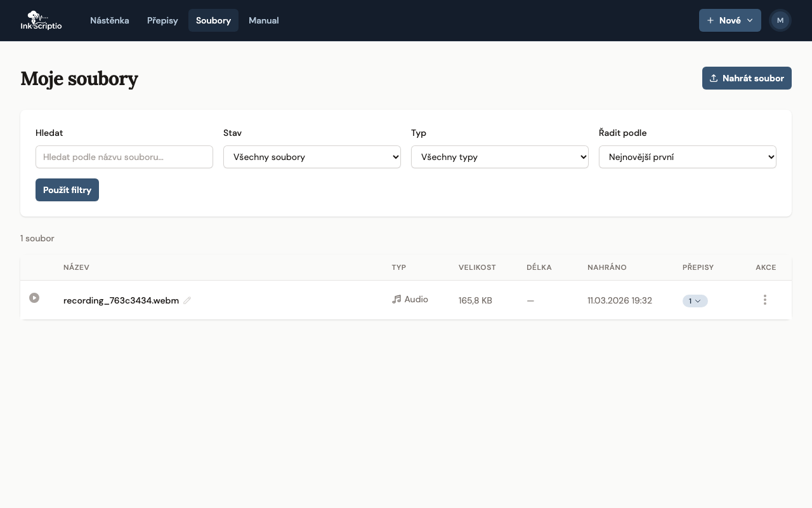The image size is (812, 508).
Task: Click the NÁZEV column header
Action: point(76,267)
